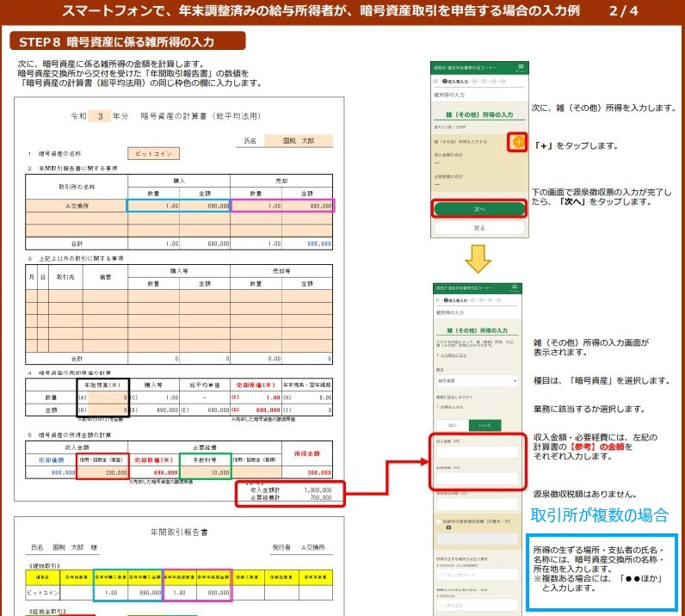This screenshot has width=685, height=616.
Task: Click the 必要経費 input field
Action: (x=477, y=478)
